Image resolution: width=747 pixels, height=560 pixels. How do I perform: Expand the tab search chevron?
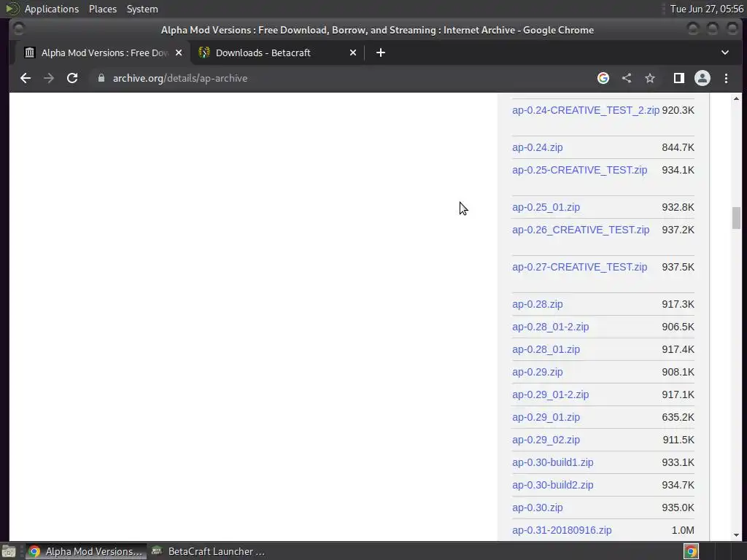pos(724,52)
